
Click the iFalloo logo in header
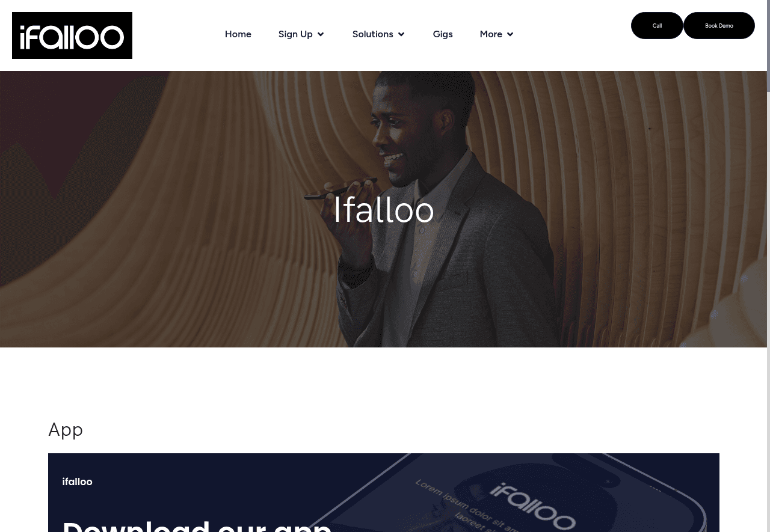pos(72,35)
